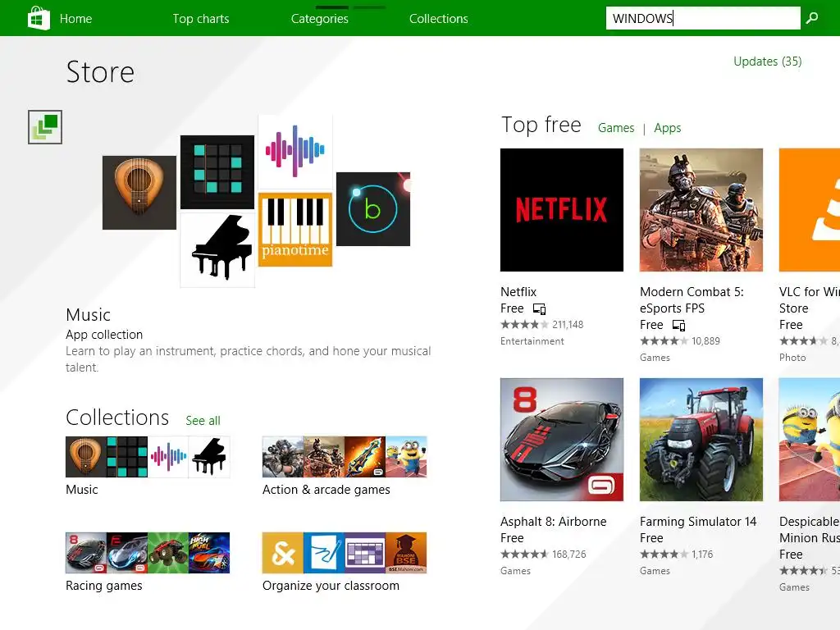
Task: Open the Organize your classroom thumbnails
Action: click(345, 553)
